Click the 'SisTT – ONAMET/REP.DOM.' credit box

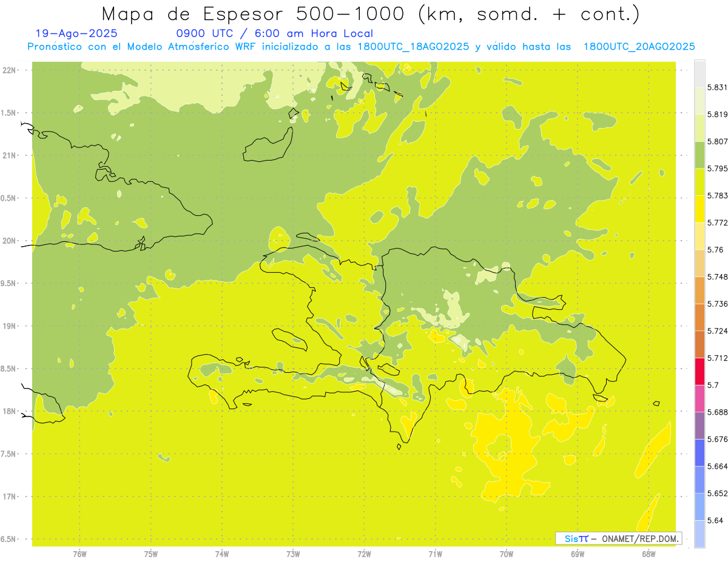point(619,538)
